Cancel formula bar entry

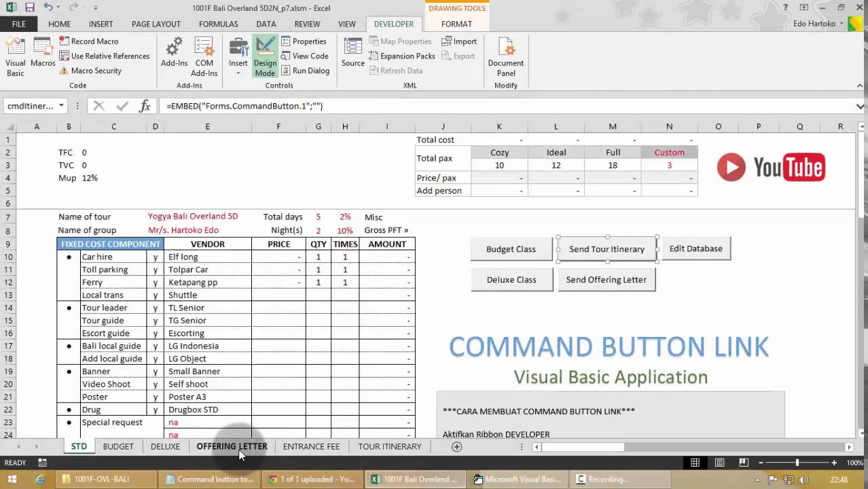99,106
